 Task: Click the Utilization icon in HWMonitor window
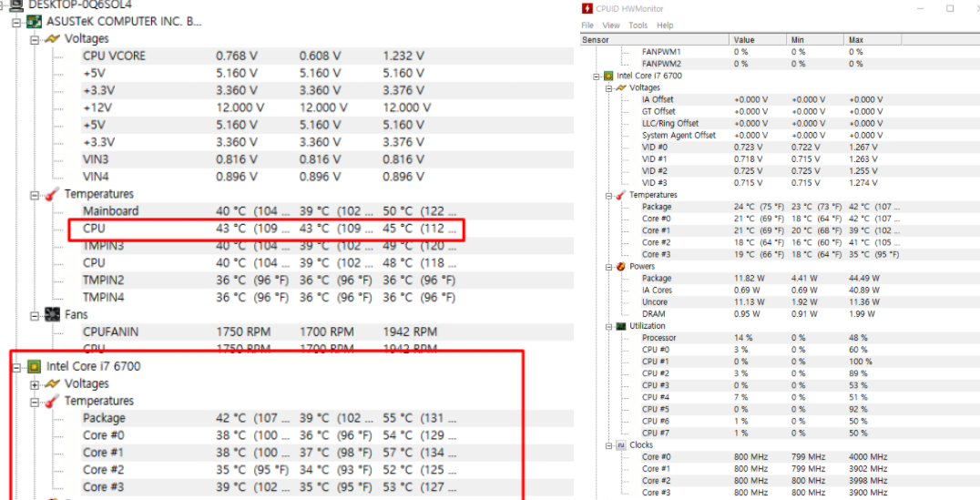(x=620, y=326)
